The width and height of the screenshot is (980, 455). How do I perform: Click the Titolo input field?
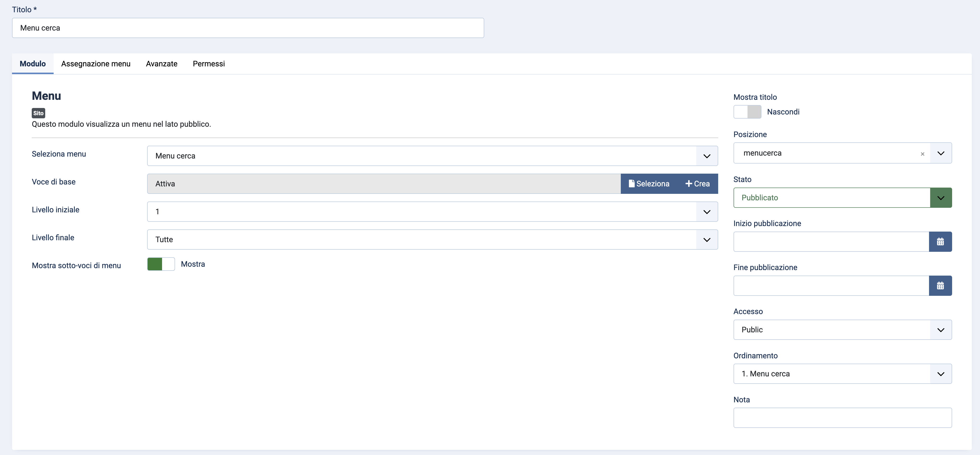(x=248, y=28)
